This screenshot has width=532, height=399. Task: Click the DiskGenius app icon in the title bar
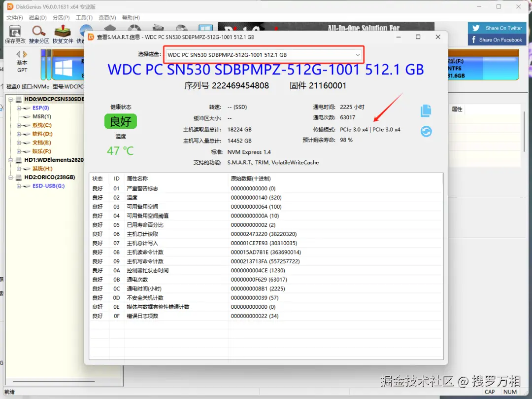(10, 6)
